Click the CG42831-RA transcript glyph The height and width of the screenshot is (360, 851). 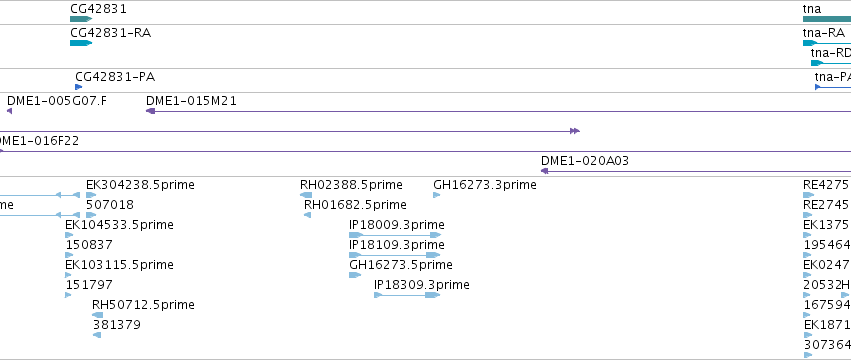coord(81,43)
